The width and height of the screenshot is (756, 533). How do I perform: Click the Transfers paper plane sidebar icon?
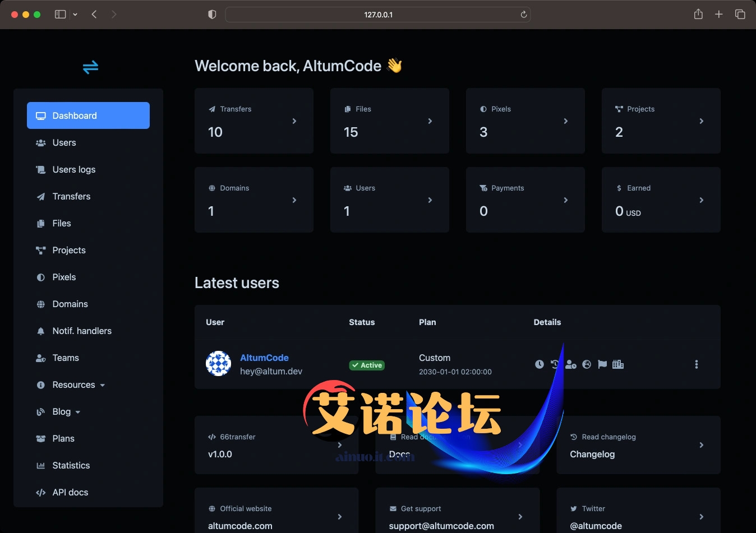point(40,197)
